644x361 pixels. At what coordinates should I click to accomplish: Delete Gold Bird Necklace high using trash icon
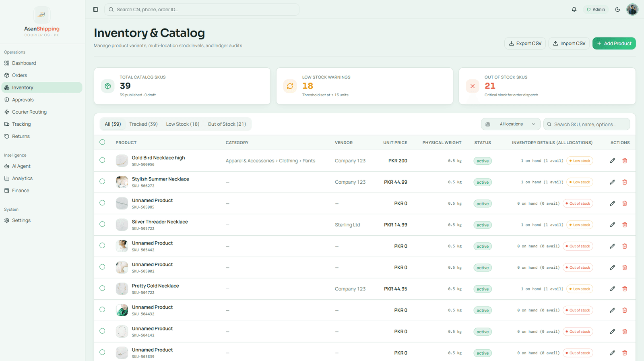625,161
